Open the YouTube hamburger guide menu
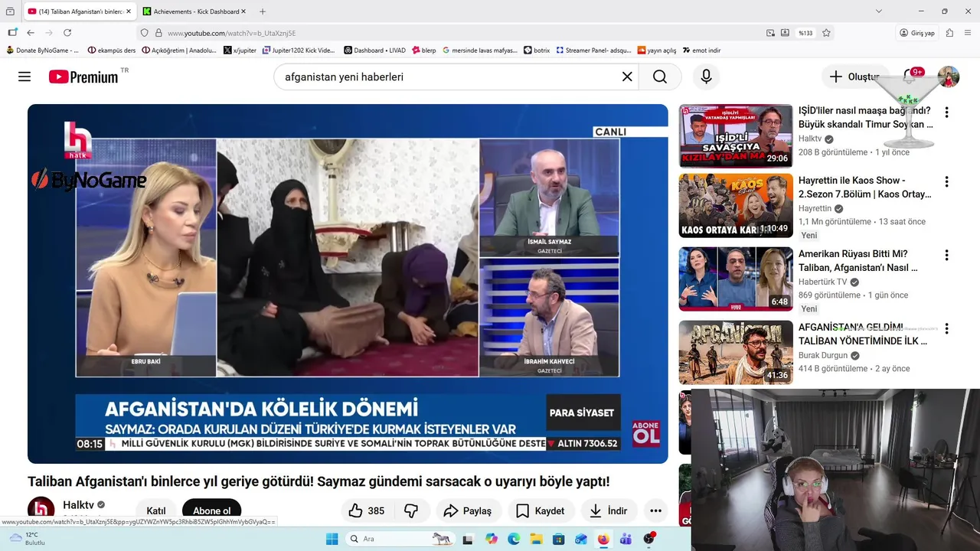 24,77
